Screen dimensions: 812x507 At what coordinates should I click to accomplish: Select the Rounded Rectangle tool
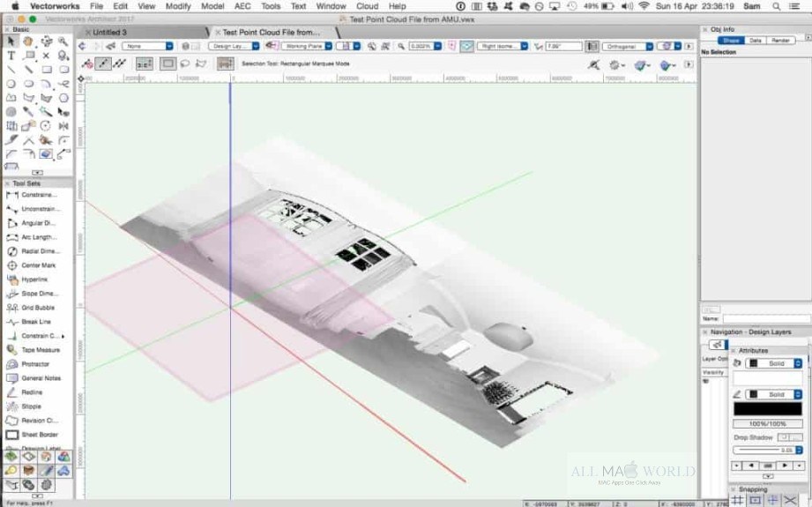click(x=63, y=69)
